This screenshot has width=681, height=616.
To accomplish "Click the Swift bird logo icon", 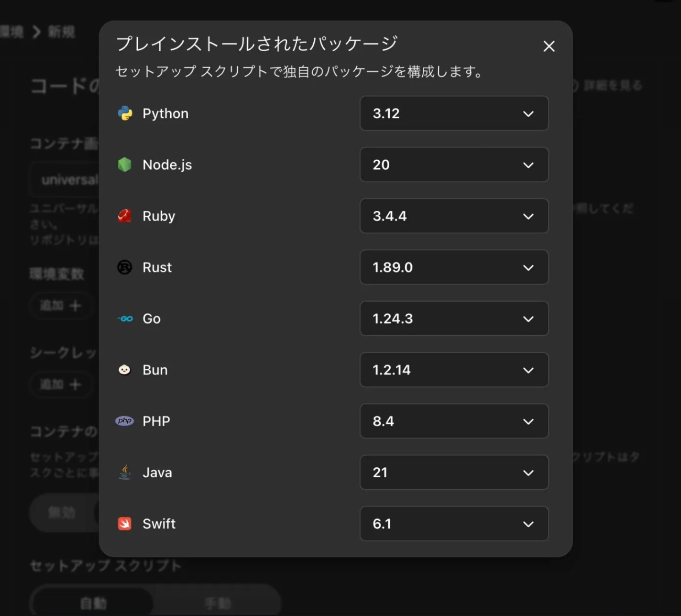I will pos(124,524).
